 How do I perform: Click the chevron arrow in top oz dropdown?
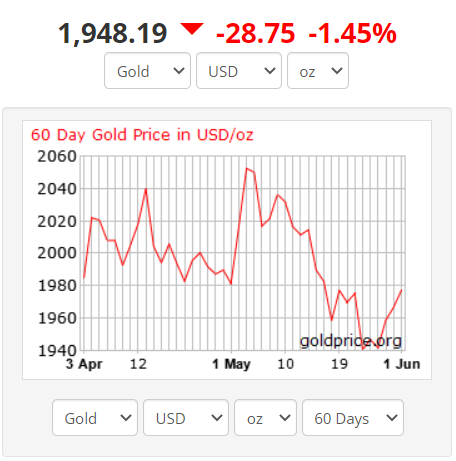click(x=337, y=71)
